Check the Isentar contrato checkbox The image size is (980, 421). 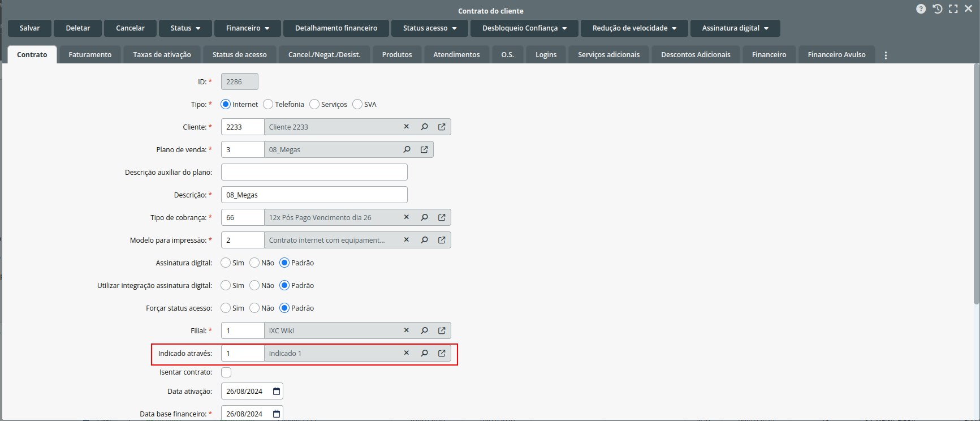point(226,372)
